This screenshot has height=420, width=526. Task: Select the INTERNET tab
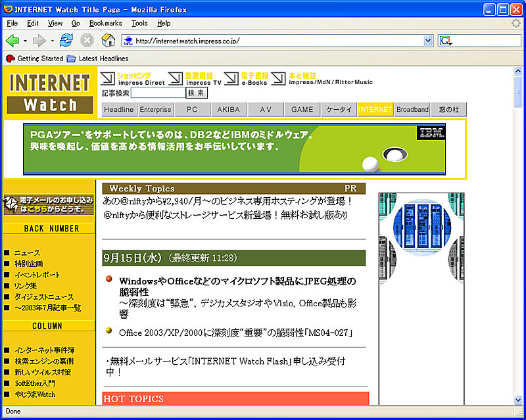pyautogui.click(x=375, y=109)
